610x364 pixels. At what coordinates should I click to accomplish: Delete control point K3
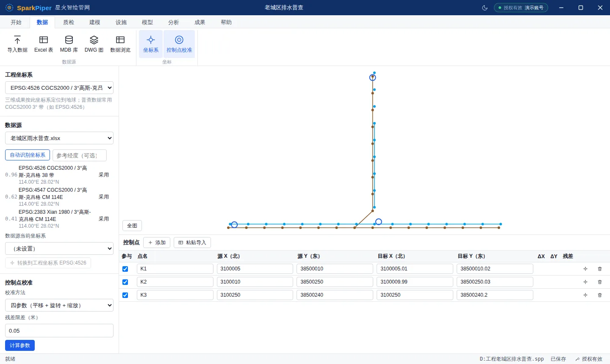[x=600, y=295]
